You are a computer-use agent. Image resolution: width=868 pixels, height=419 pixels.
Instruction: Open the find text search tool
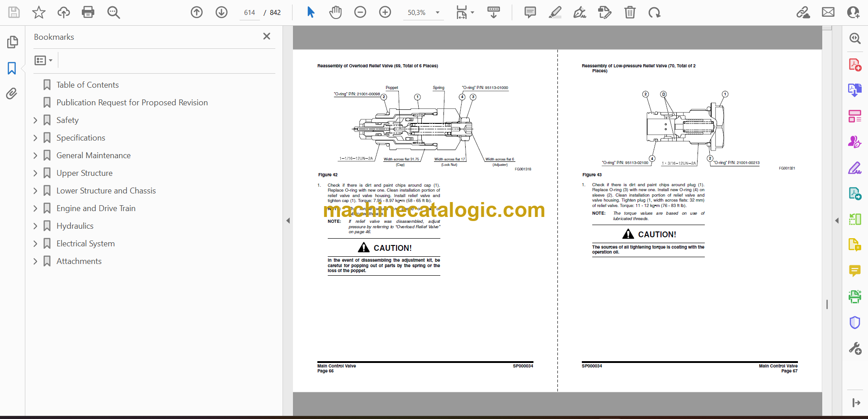click(113, 12)
